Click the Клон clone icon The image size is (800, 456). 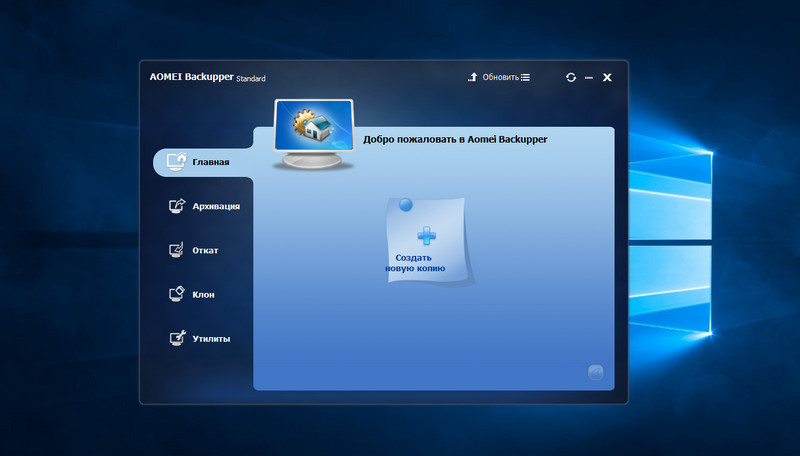(x=177, y=294)
